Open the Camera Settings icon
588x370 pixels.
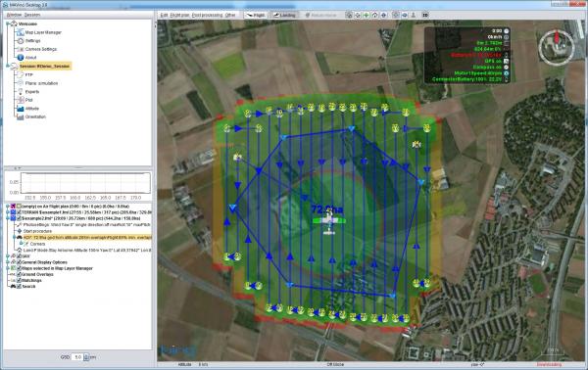20,49
